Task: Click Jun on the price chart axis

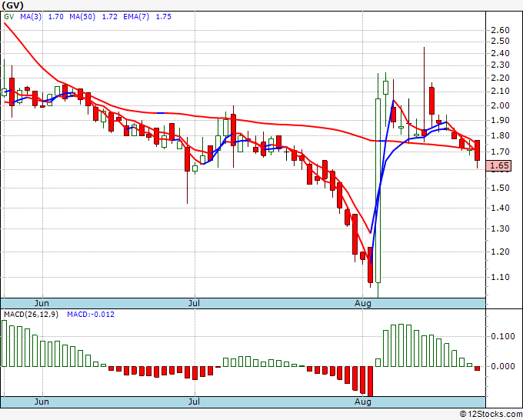Action: [x=42, y=304]
